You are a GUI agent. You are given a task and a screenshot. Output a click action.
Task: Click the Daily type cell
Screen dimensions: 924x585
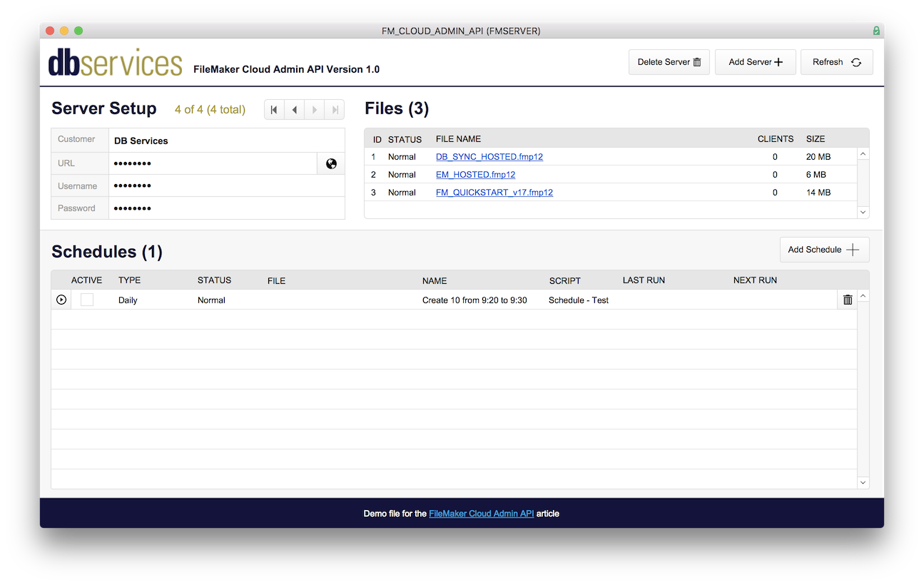[x=128, y=300]
